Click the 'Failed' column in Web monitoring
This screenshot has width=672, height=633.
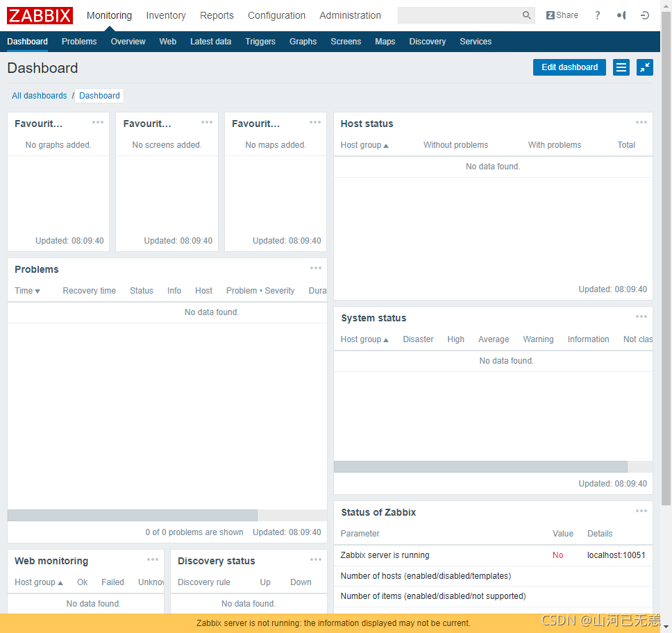pyautogui.click(x=112, y=582)
